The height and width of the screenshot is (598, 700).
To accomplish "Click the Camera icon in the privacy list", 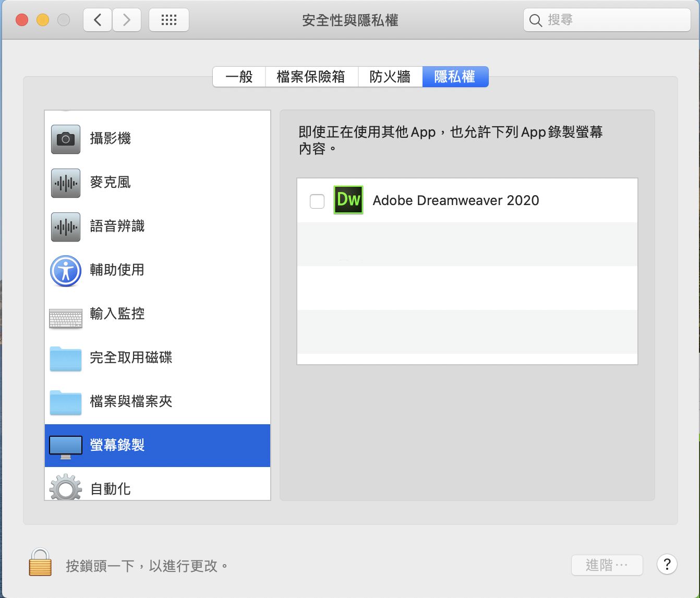I will tap(66, 139).
